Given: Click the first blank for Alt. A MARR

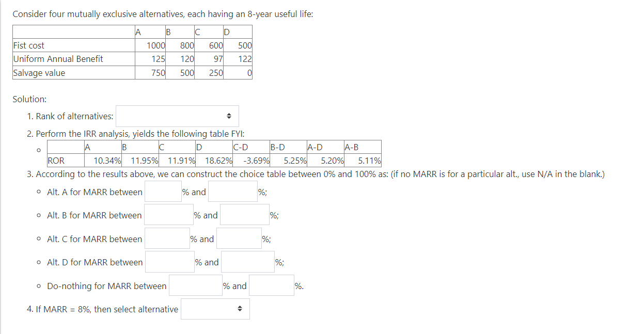Looking at the screenshot, I should pos(163,191).
